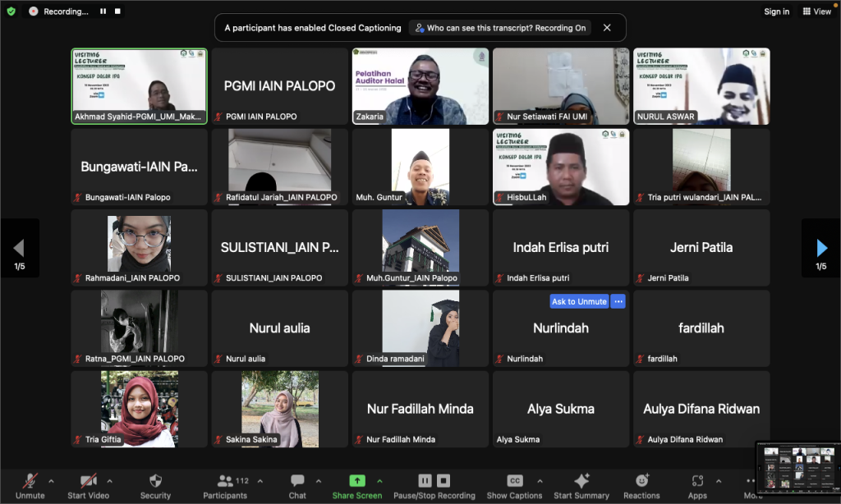This screenshot has width=841, height=504.
Task: Open the Apps panel
Action: 697,482
